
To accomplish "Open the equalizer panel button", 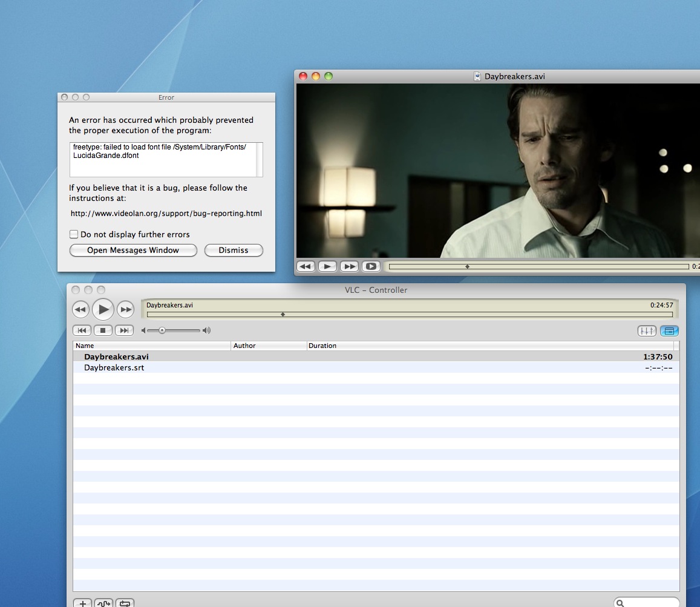I will (646, 331).
